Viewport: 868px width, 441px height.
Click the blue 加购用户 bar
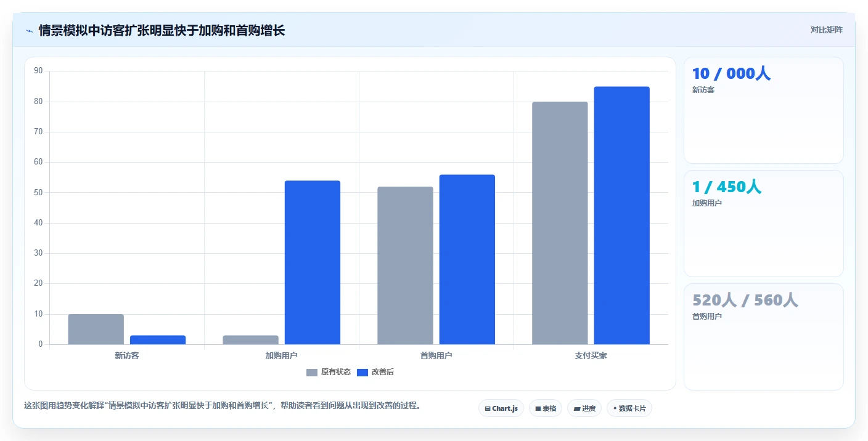(x=313, y=262)
